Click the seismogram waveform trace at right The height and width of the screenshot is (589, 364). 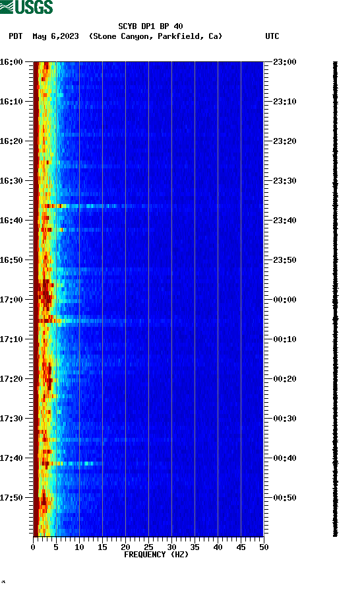(336, 299)
